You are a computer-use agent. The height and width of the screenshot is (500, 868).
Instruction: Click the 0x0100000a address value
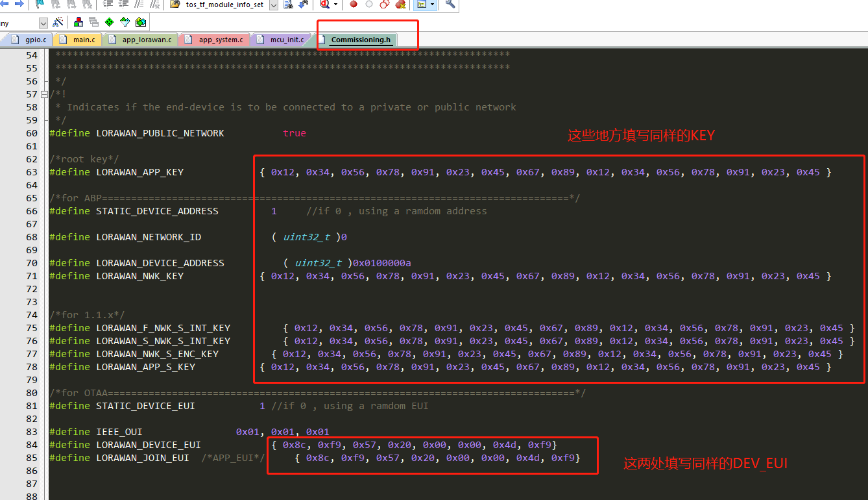tap(382, 263)
